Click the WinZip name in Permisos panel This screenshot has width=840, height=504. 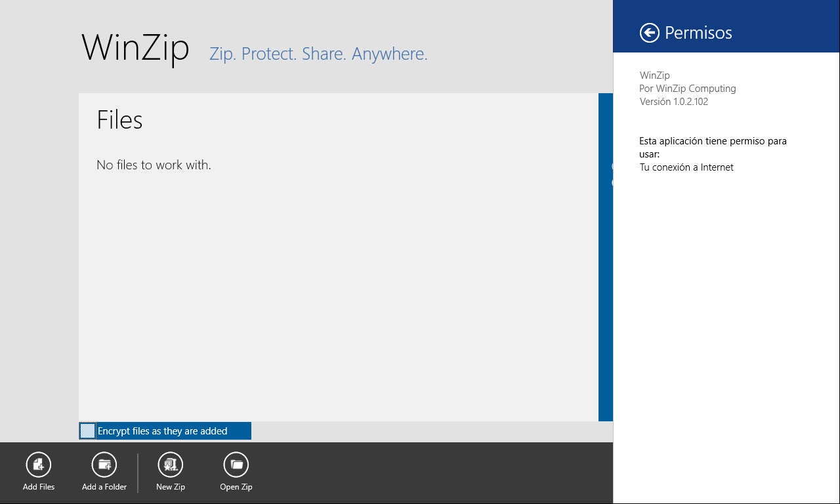655,75
